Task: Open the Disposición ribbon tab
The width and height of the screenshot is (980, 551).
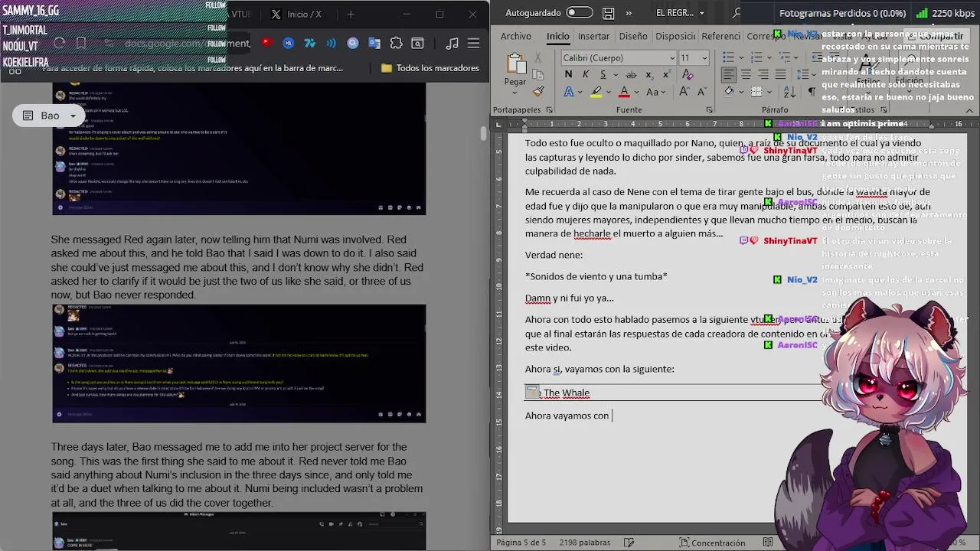Action: pos(675,36)
